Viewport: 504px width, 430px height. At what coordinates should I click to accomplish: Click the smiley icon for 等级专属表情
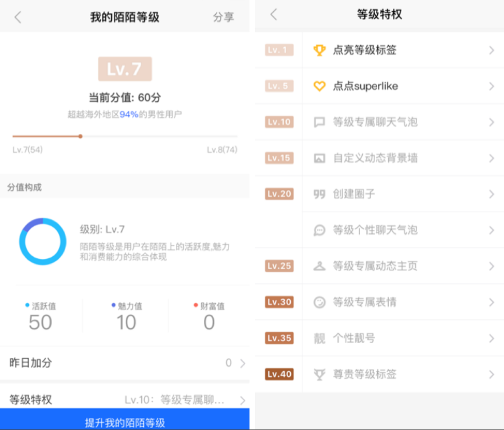tap(319, 302)
